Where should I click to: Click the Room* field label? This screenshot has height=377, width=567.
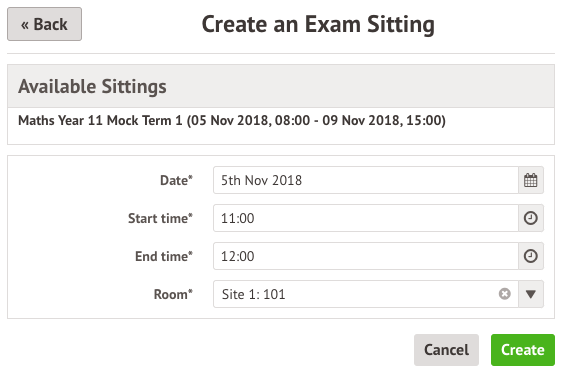point(173,294)
